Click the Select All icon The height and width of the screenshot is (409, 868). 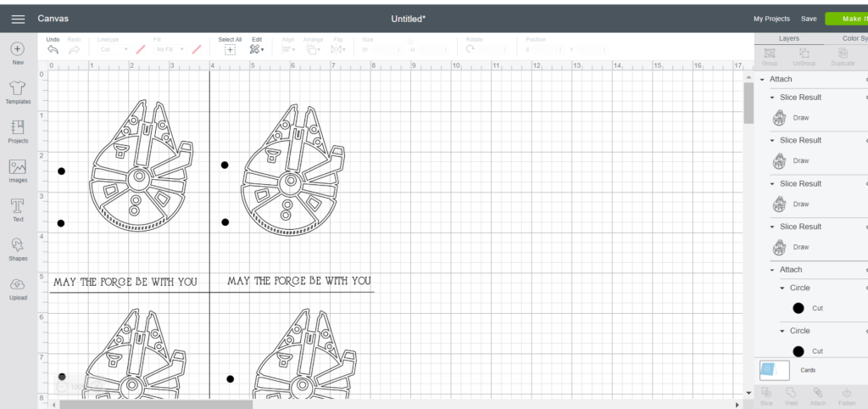point(230,50)
